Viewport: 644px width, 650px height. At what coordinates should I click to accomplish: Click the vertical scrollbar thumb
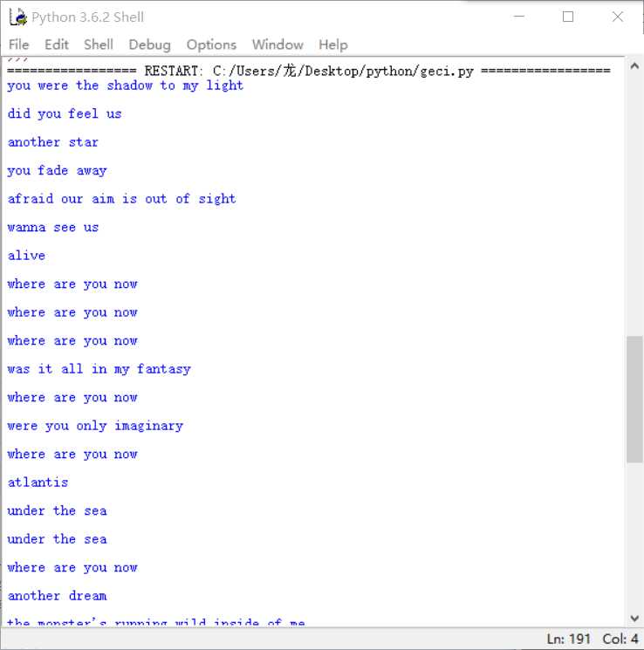(634, 400)
